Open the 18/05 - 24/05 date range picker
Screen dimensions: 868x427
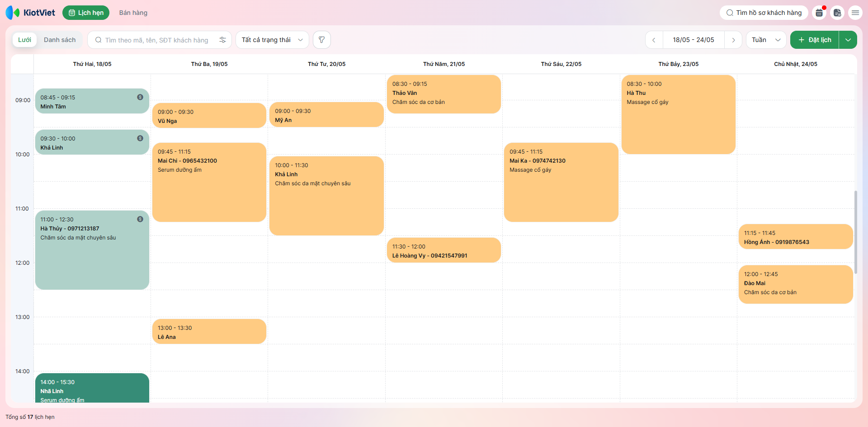(x=693, y=40)
